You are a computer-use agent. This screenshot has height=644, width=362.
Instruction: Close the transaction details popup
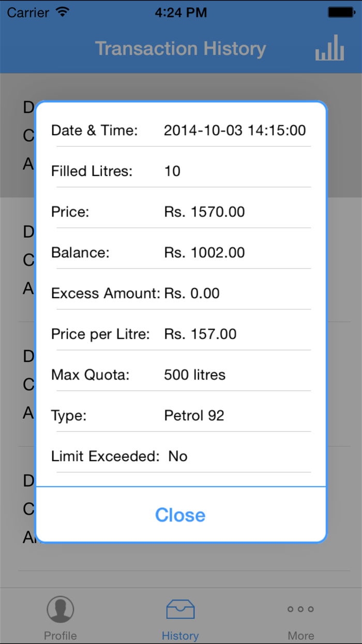tap(180, 515)
